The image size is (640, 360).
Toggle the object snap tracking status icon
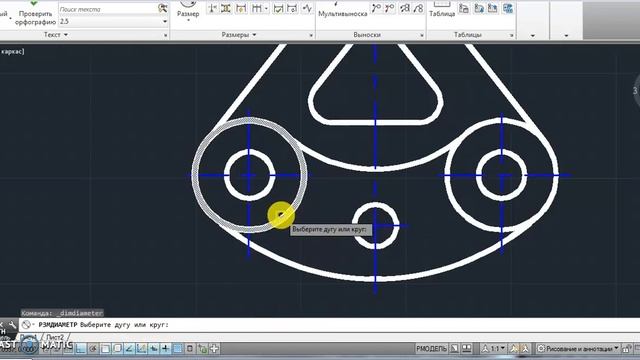point(129,349)
